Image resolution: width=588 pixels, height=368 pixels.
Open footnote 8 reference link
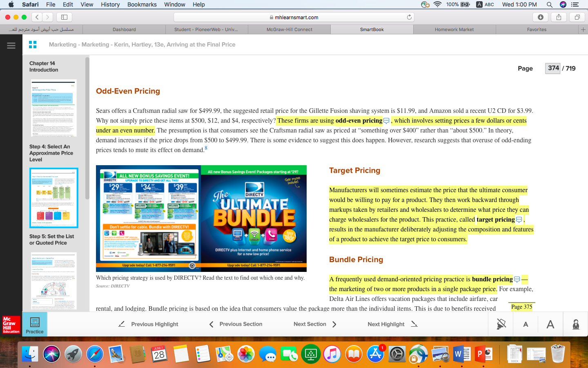[206, 148]
